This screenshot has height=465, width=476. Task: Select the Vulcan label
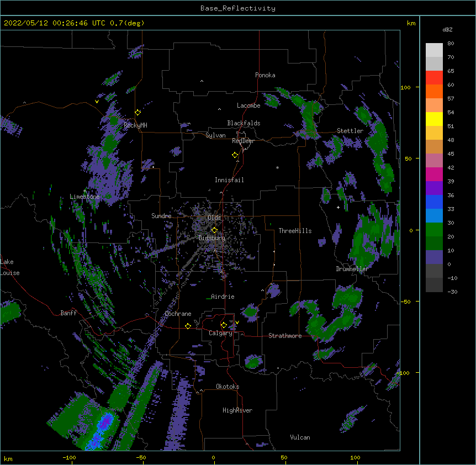tap(300, 437)
